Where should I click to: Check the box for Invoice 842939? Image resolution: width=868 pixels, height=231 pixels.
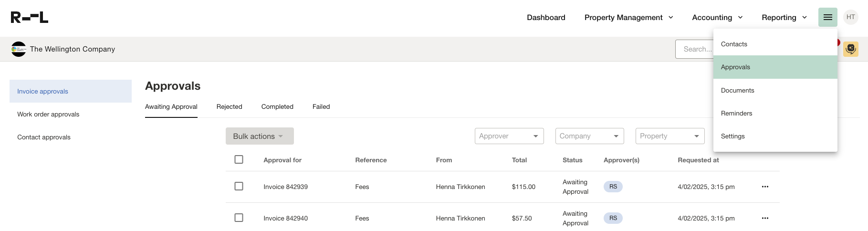click(x=239, y=186)
